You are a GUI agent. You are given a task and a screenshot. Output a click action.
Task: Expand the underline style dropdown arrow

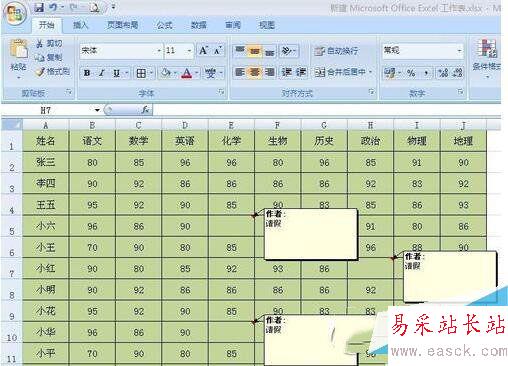(127, 73)
